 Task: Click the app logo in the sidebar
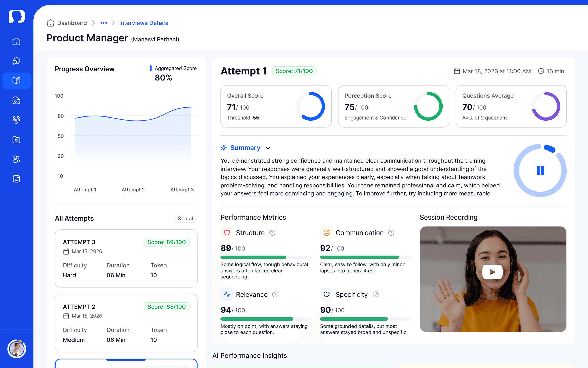tap(16, 17)
